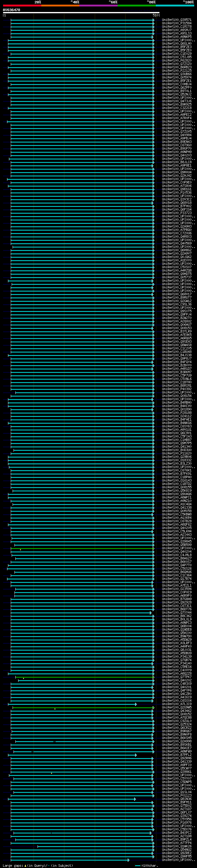Click the short alignment bar for A7L3I9
The image size is (197, 868).
click(72, 704)
